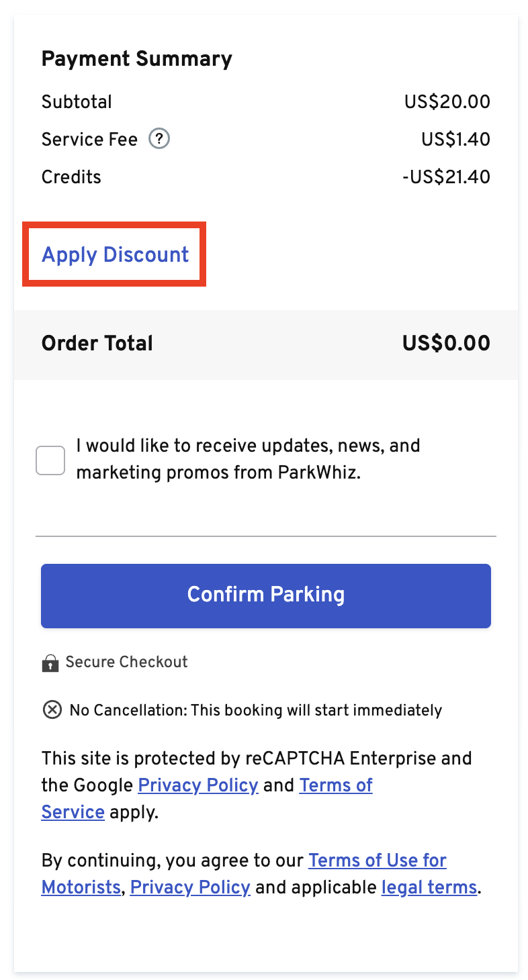Open the Apply Discount link

point(115,254)
